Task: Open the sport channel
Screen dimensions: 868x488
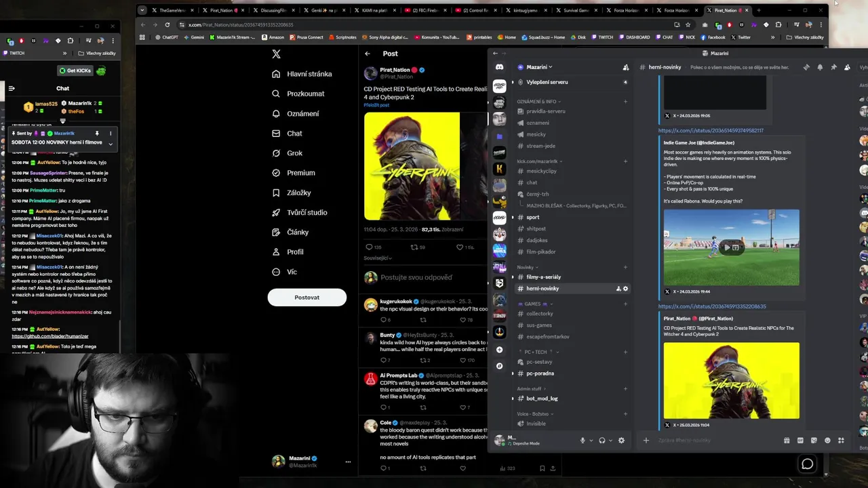Action: (533, 218)
